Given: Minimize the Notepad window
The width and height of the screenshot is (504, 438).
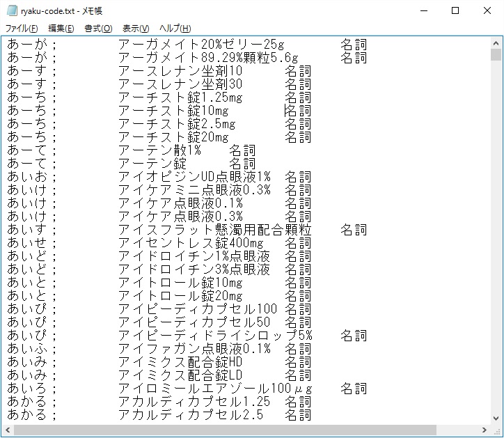Looking at the screenshot, I should click(x=424, y=10).
